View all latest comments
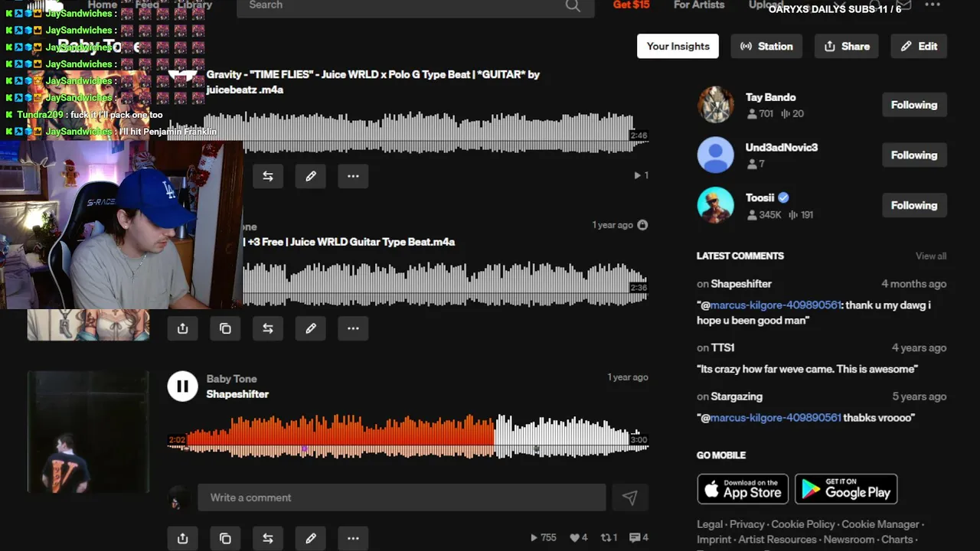The height and width of the screenshot is (551, 980). 931,256
